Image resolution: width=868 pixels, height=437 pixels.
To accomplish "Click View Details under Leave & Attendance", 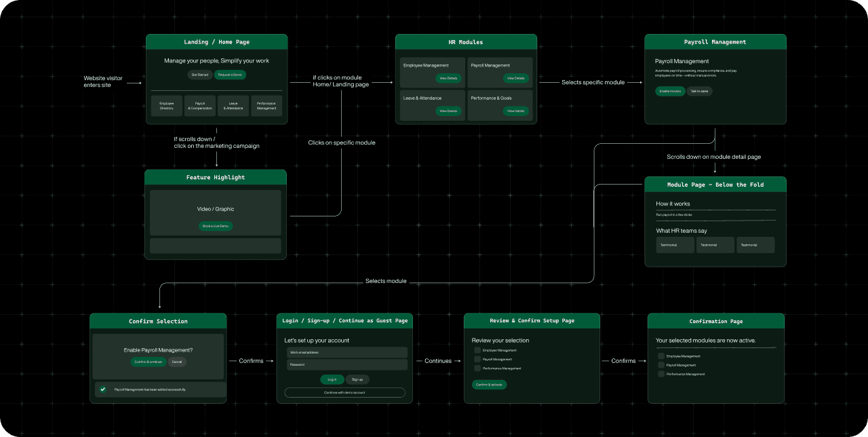I will pyautogui.click(x=448, y=111).
